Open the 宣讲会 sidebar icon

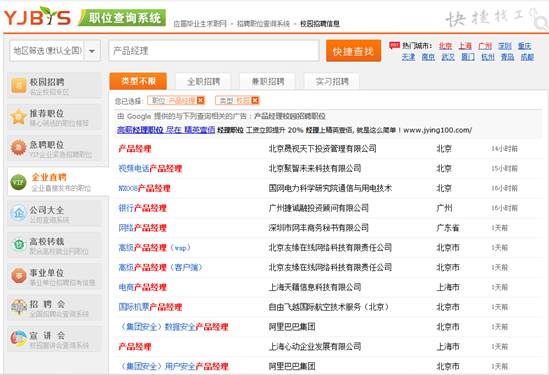(x=19, y=338)
